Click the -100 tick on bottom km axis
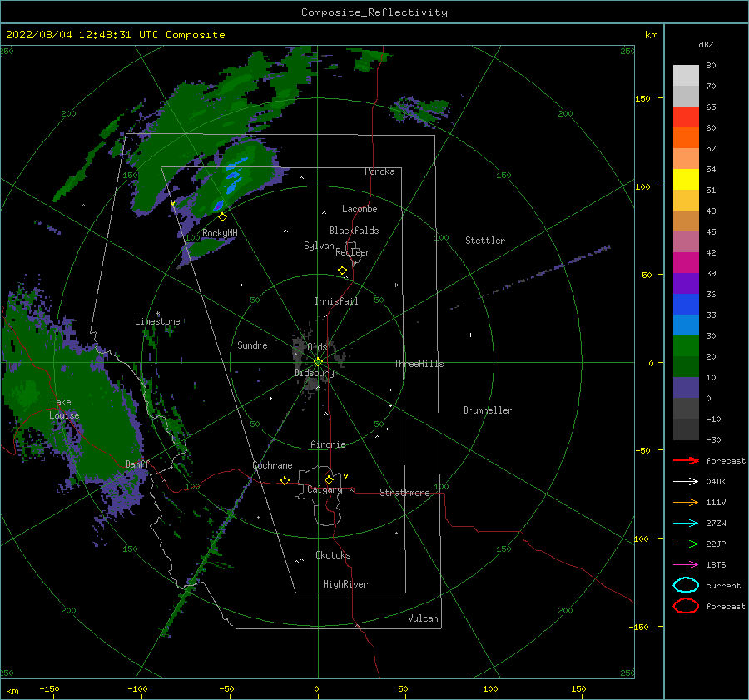This screenshot has width=749, height=700. coord(137,688)
